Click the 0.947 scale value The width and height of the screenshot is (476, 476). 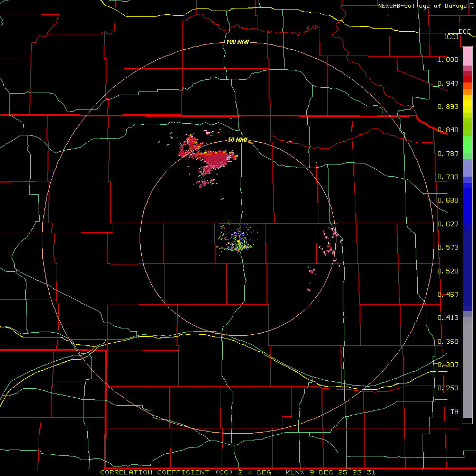click(448, 83)
